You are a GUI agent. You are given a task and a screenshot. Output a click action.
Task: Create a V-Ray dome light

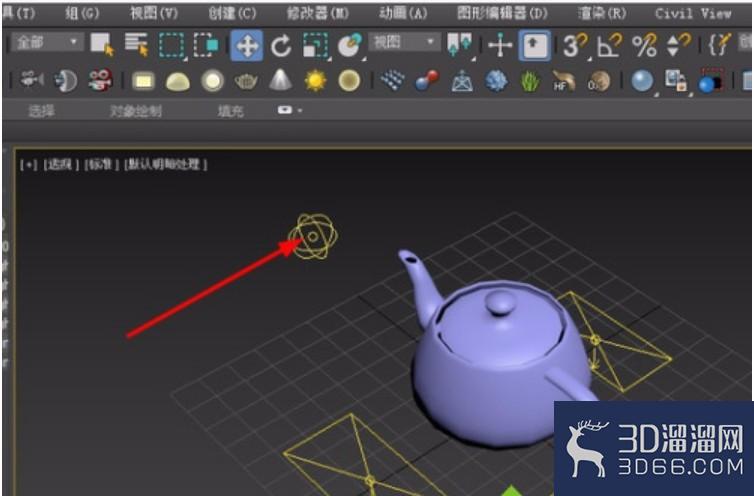(x=177, y=81)
